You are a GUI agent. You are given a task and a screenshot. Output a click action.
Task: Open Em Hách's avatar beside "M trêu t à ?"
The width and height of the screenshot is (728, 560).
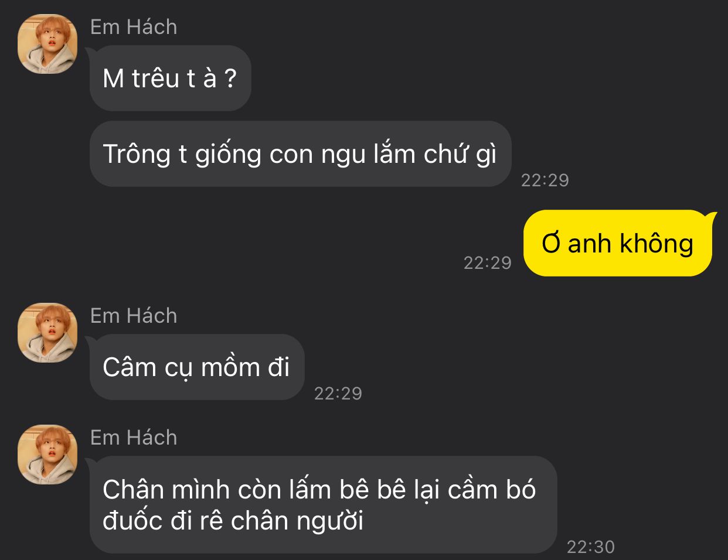coord(47,44)
